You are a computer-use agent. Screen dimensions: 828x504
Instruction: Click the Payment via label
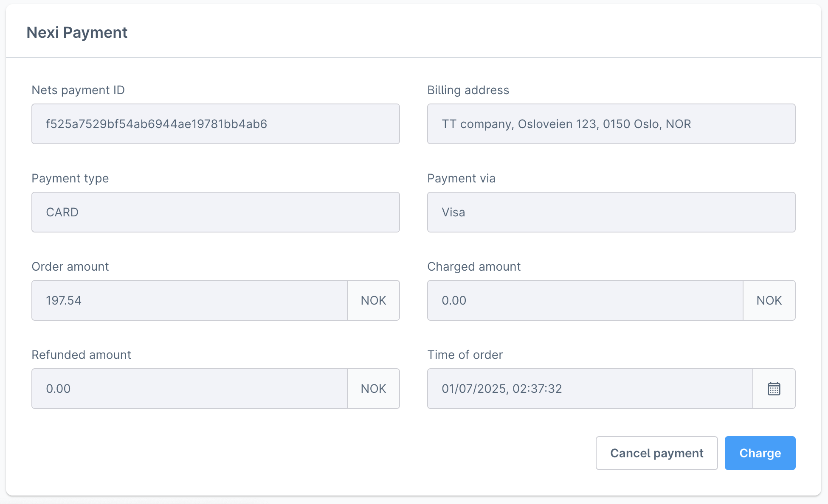click(461, 178)
